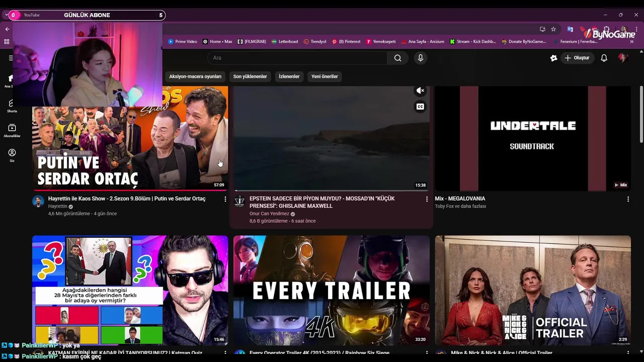
Task: Open browser apps grid in bookmarks bar
Action: tap(7, 42)
